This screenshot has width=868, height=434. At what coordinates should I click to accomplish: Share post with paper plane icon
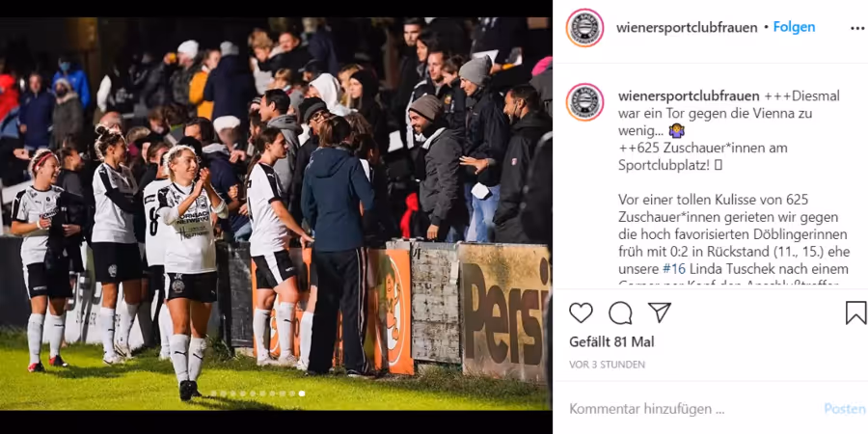pyautogui.click(x=660, y=312)
